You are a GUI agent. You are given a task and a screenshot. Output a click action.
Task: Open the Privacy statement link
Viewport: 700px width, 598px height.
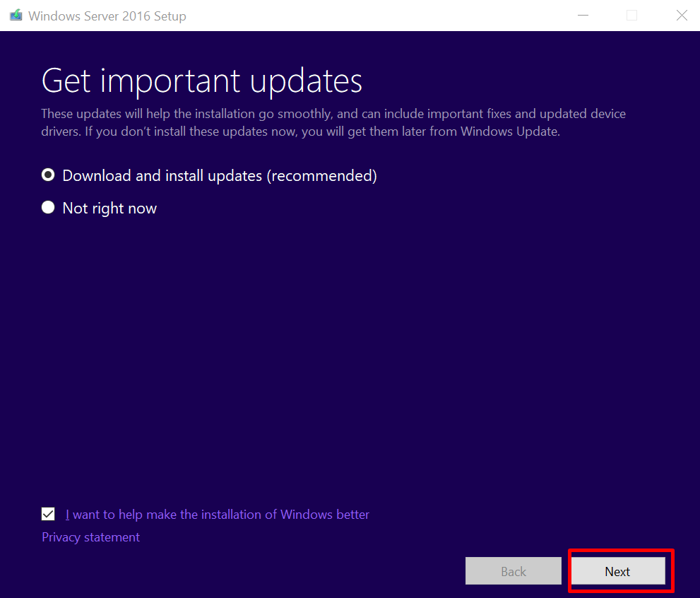coord(90,537)
